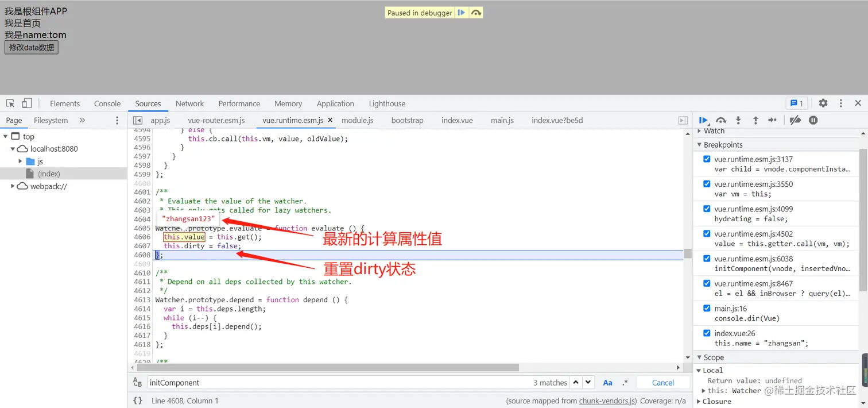Hide the debugger sidebar pane
The width and height of the screenshot is (868, 408).
pos(683,120)
